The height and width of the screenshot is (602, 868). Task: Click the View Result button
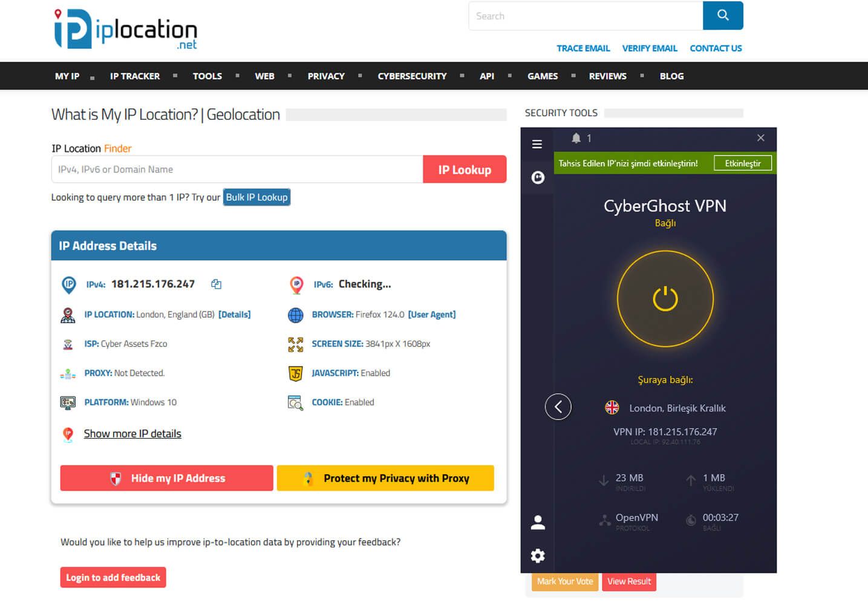(x=629, y=581)
